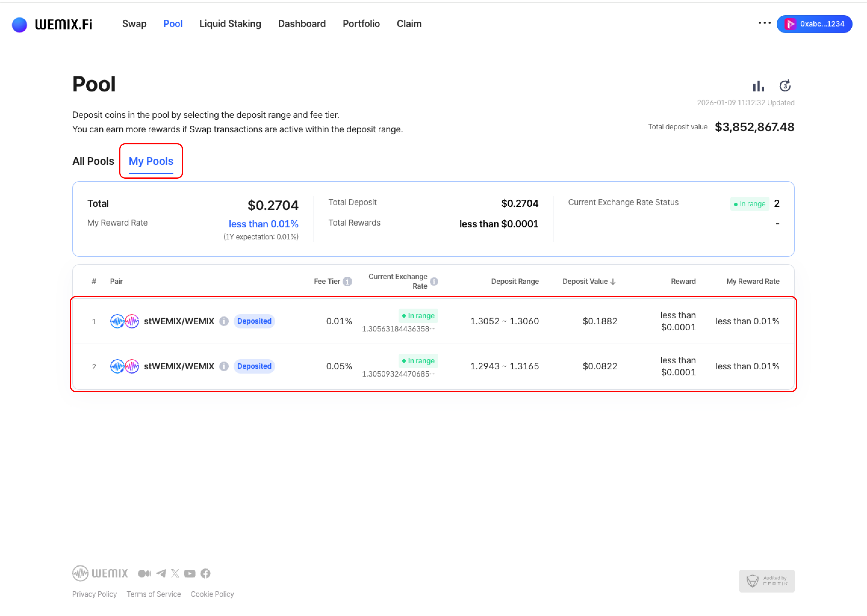This screenshot has height=616, width=867.
Task: Switch to the All Pools tab
Action: [x=93, y=161]
